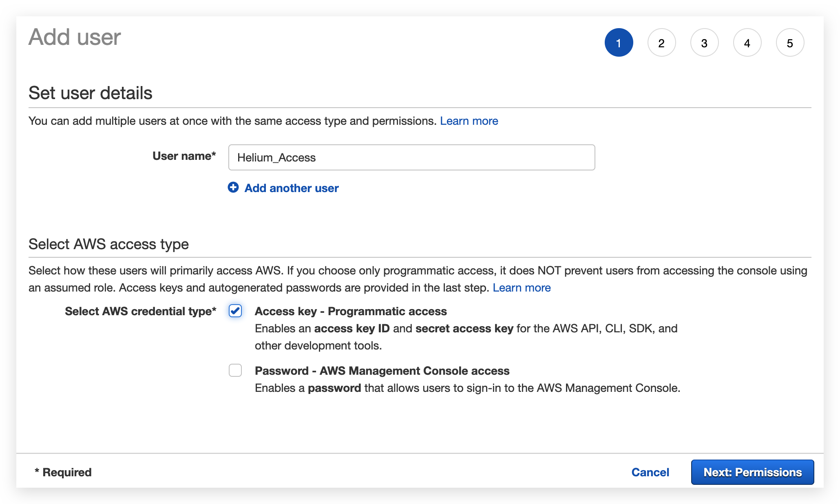
Task: Click the User name* field label
Action: pos(184,156)
